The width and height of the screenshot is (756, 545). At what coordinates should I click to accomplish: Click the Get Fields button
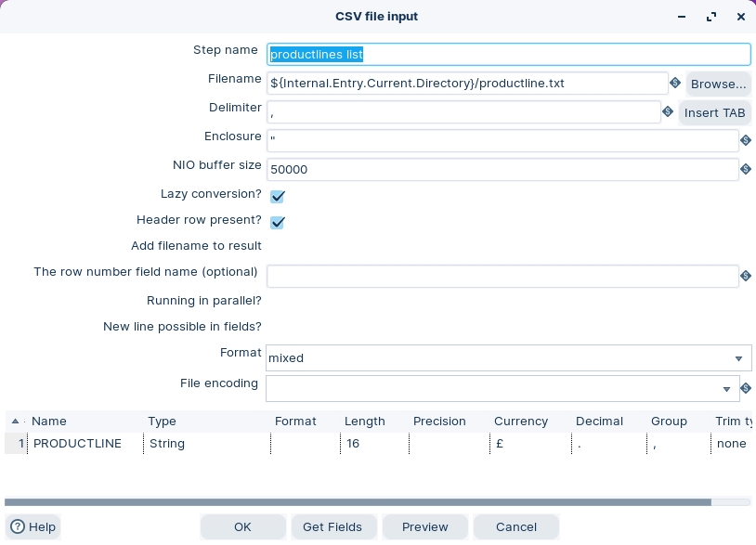tap(332, 526)
